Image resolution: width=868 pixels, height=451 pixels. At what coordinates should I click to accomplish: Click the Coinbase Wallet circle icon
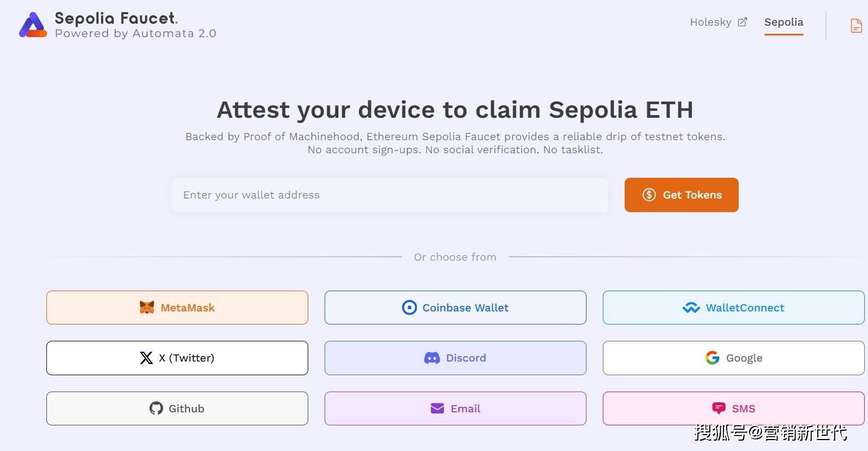coord(409,308)
